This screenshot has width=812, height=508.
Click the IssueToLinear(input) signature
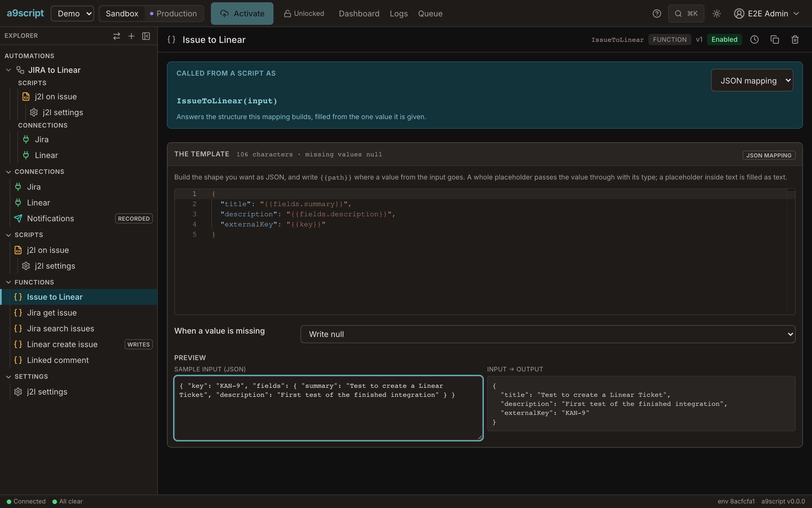(x=227, y=101)
